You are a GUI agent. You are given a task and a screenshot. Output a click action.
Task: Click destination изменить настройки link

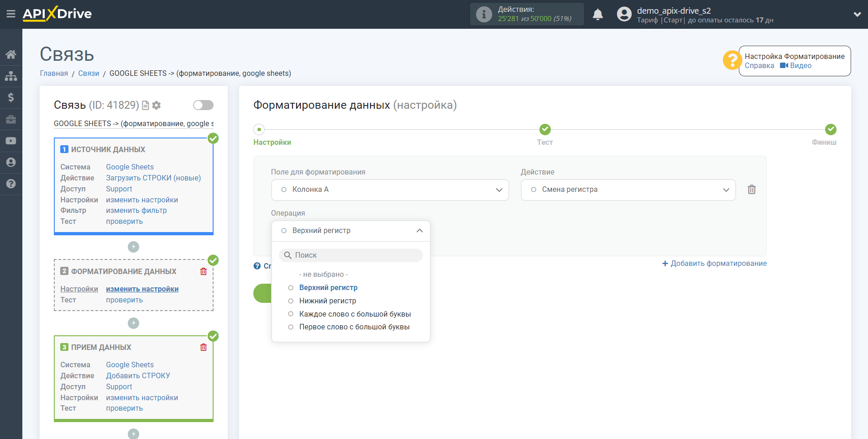point(142,397)
